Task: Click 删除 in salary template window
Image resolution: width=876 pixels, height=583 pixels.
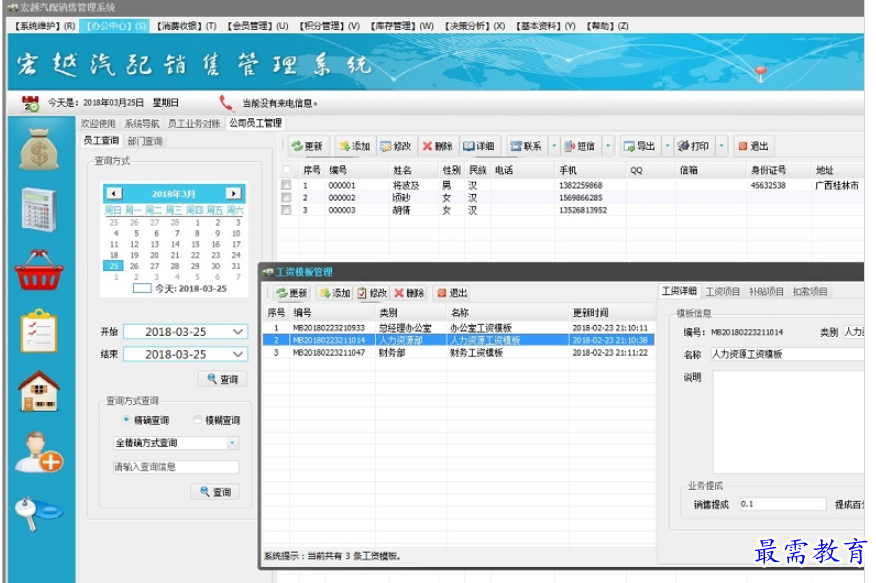Action: coord(409,293)
